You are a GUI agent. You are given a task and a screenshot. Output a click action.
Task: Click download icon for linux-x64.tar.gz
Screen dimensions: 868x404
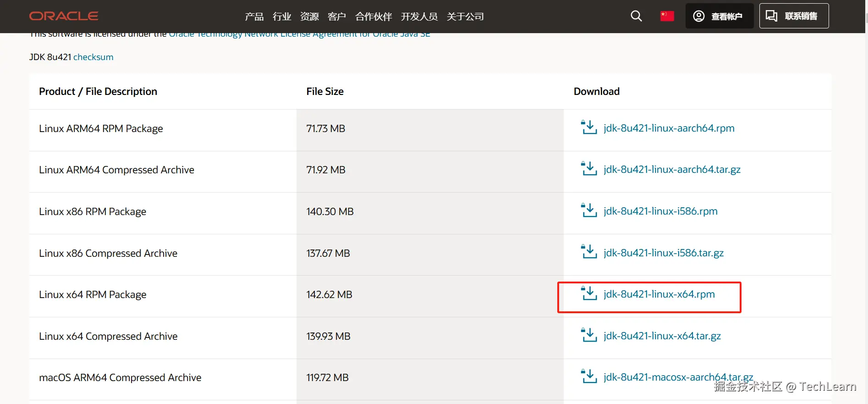[x=589, y=335]
